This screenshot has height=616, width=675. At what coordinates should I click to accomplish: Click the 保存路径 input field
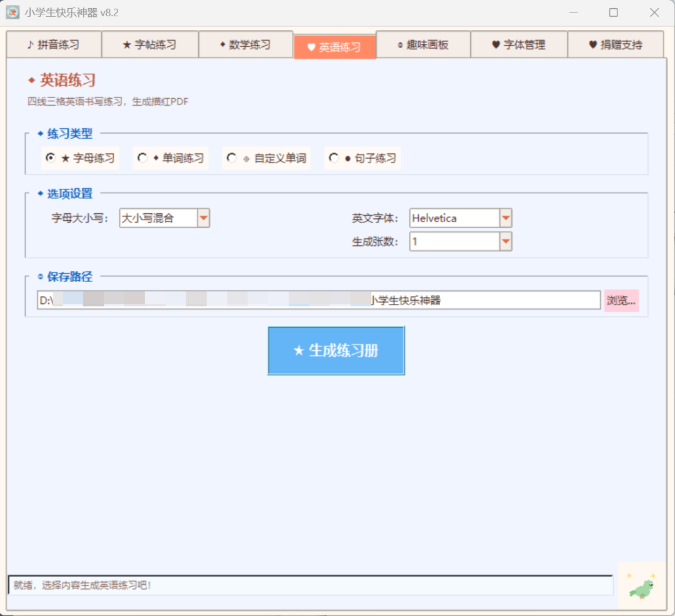pyautogui.click(x=319, y=300)
